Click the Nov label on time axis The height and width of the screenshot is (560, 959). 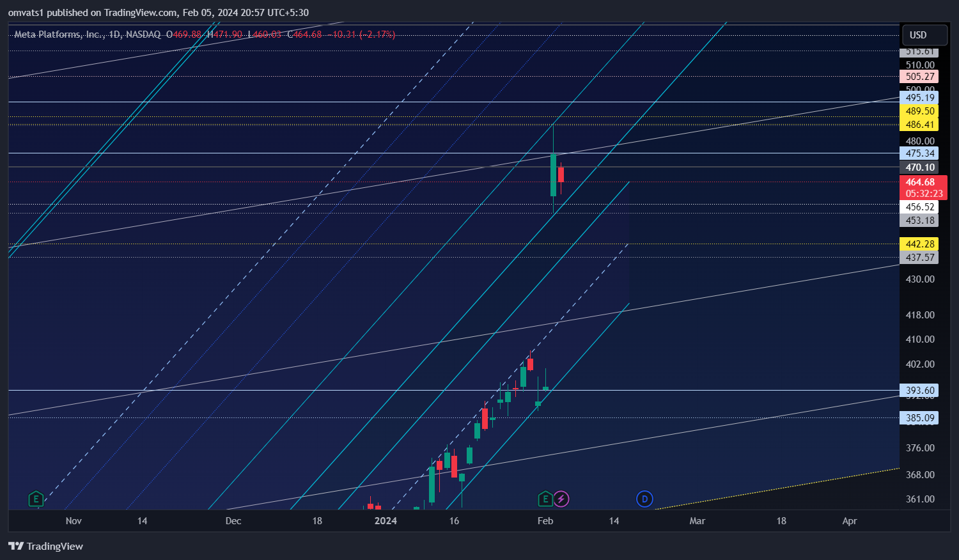point(74,521)
